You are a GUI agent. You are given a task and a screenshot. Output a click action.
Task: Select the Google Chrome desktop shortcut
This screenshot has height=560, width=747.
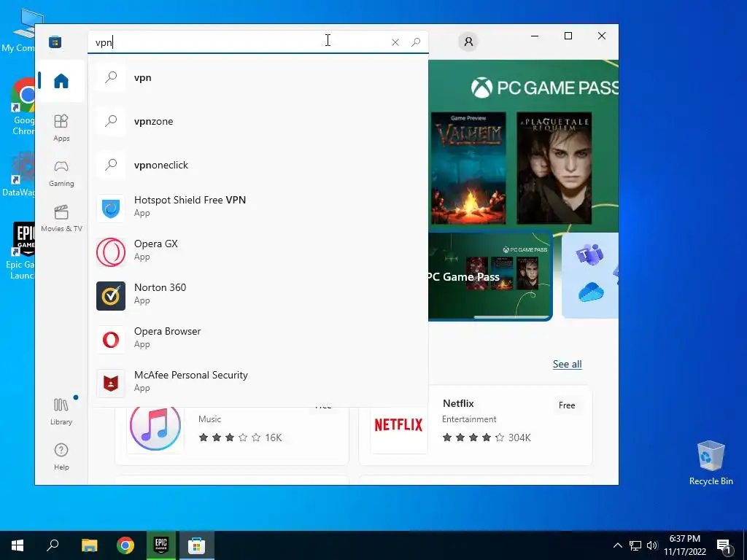coord(21,107)
